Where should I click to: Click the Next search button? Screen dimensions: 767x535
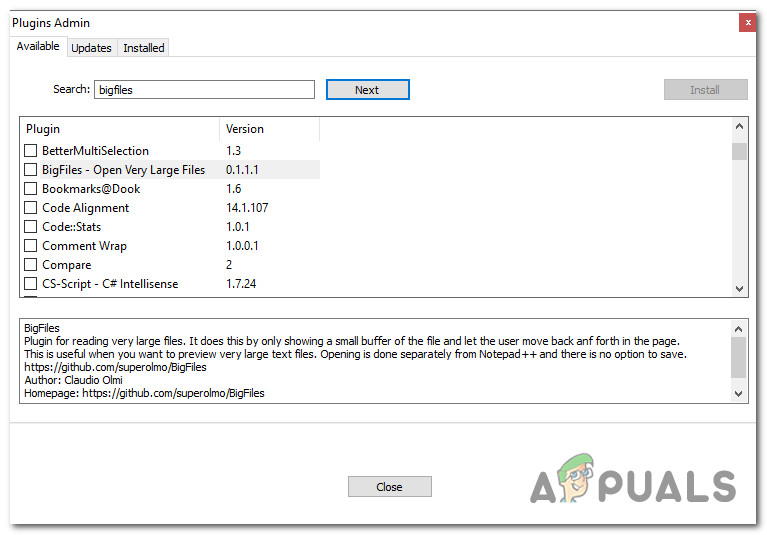[367, 89]
